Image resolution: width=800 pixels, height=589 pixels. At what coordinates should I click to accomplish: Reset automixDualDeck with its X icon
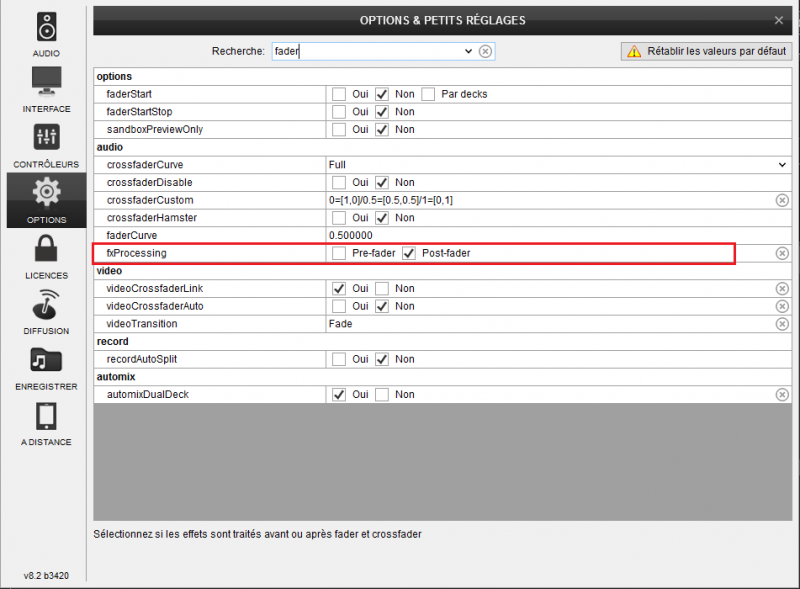(782, 395)
